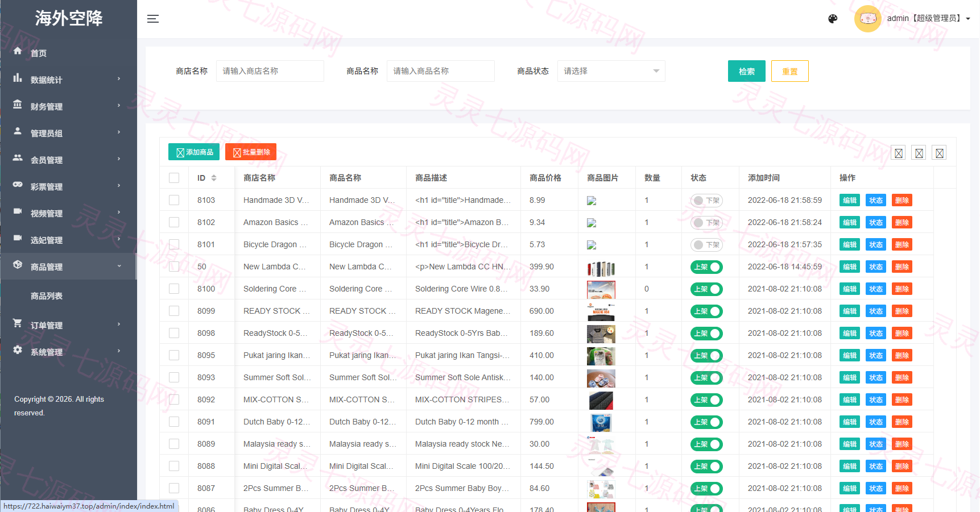Collapse sidebar with the hamburger menu icon

[x=153, y=19]
